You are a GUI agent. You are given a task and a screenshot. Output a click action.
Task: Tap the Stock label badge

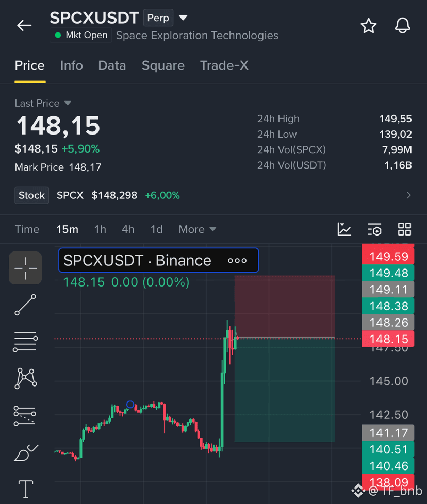coord(31,195)
